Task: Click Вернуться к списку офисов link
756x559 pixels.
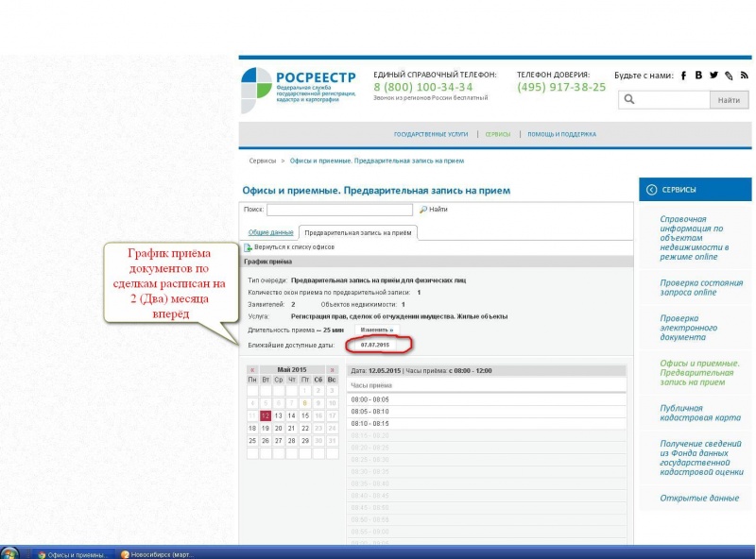Action: [294, 246]
